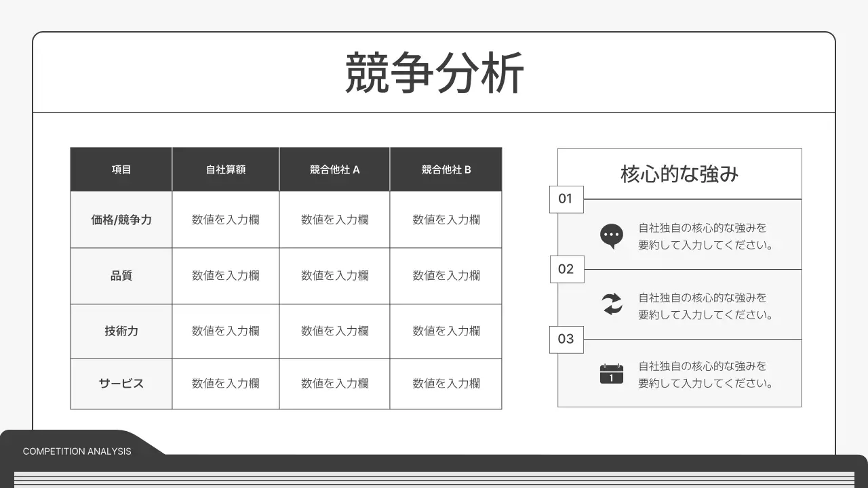Click the COMPETITION ANALYSIS footer label
The image size is (868, 488).
[76, 451]
